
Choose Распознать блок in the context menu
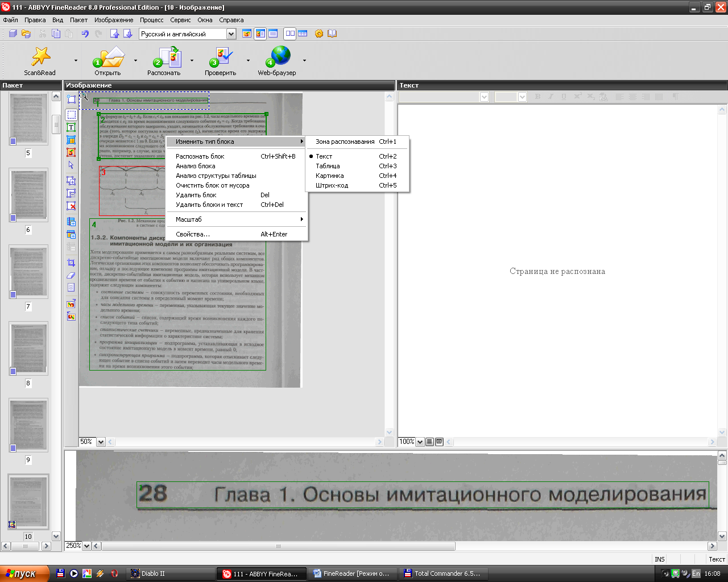237,156
